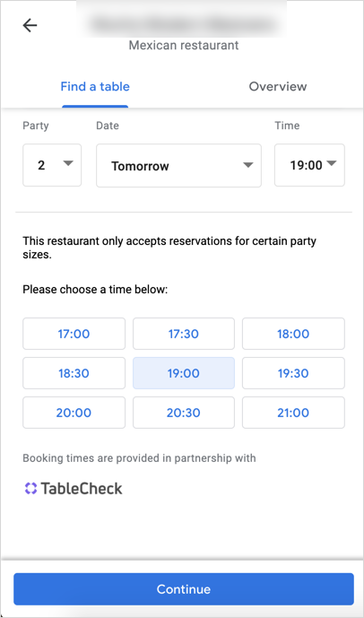Pick the 19:30 reservation time
Image resolution: width=364 pixels, height=618 pixels.
[293, 373]
